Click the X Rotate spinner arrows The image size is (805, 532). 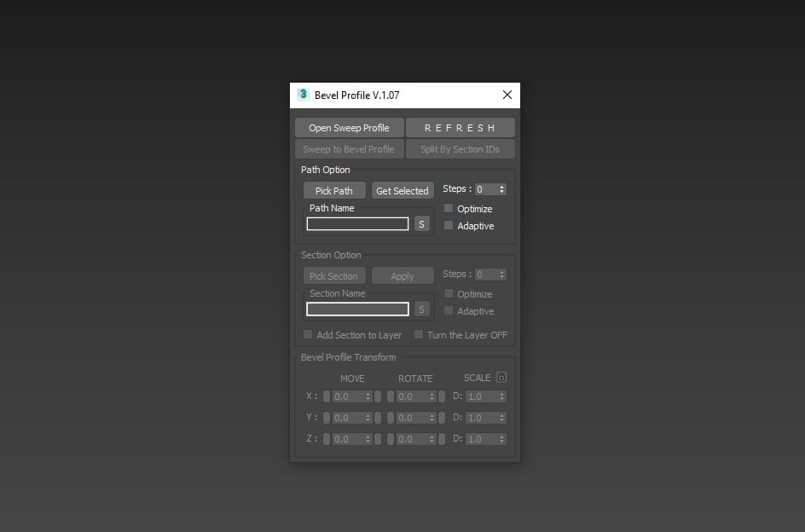pyautogui.click(x=431, y=396)
